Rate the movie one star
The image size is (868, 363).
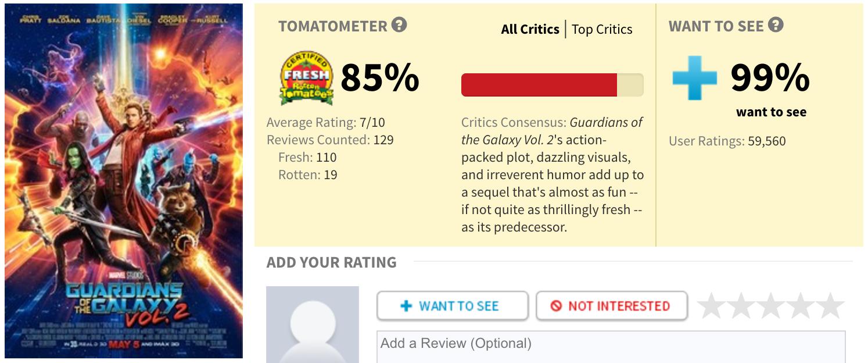click(x=711, y=306)
